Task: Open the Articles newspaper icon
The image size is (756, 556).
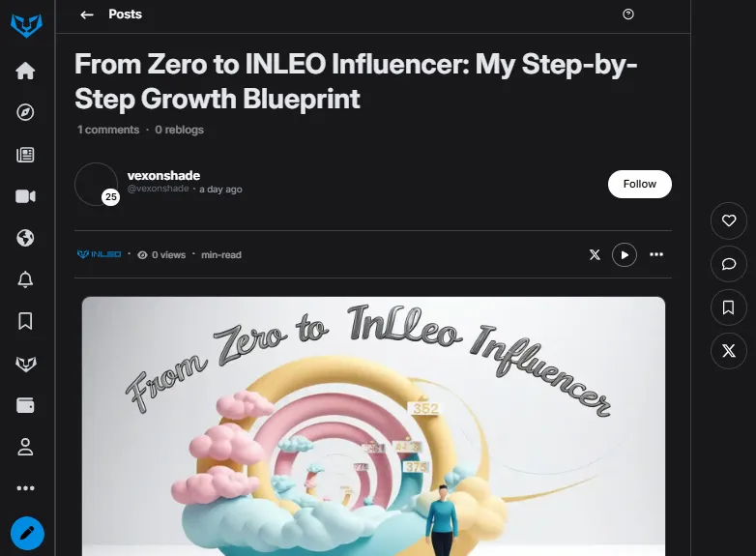Action: (x=25, y=155)
